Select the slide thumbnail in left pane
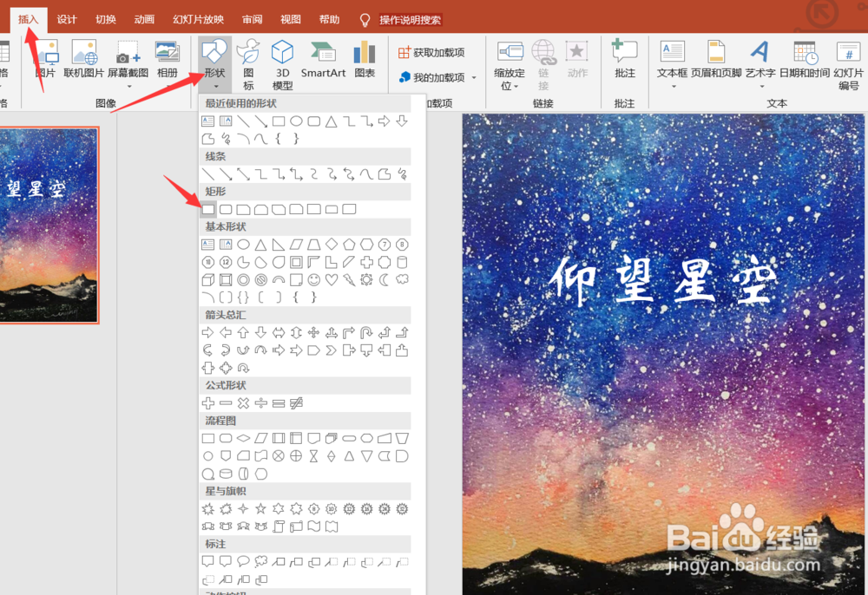Viewport: 868px width, 595px height. click(x=49, y=225)
